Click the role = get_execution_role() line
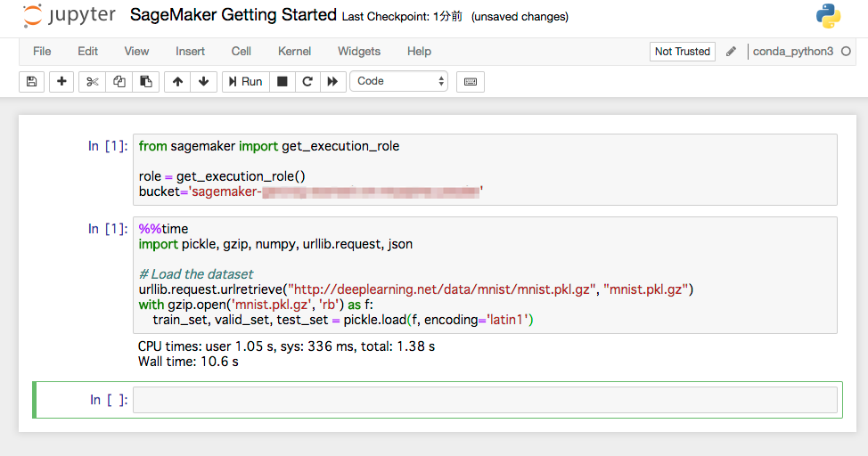 click(222, 176)
